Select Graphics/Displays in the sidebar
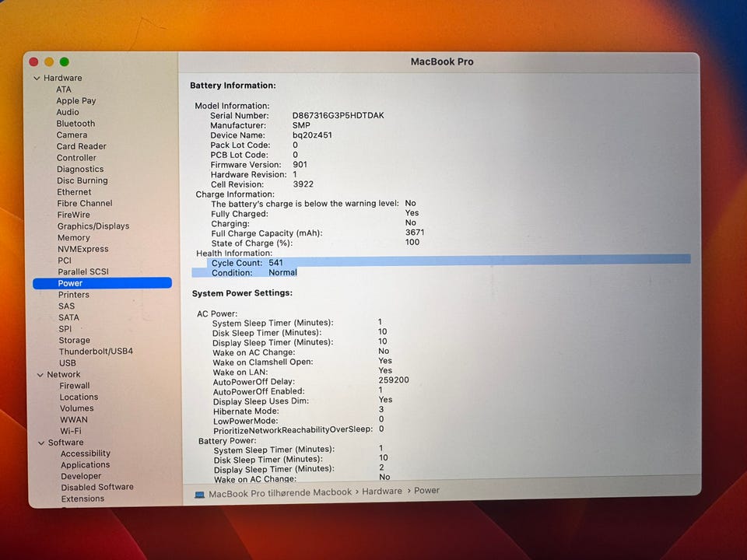747x560 pixels. pyautogui.click(x=93, y=226)
